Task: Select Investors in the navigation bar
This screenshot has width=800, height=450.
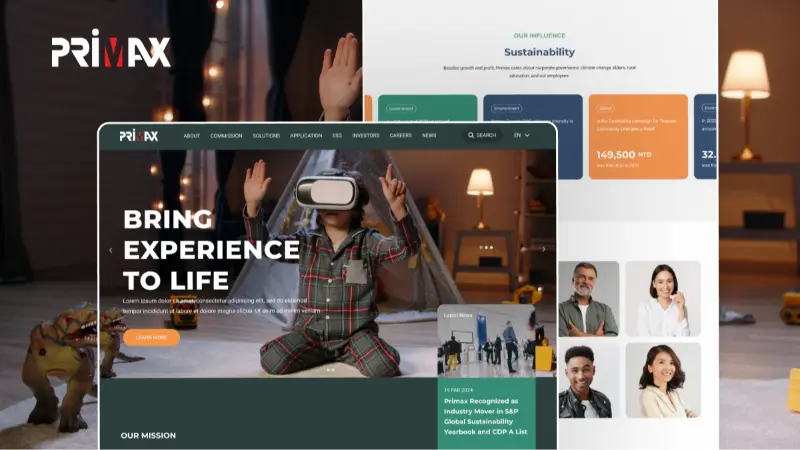Action: tap(365, 135)
